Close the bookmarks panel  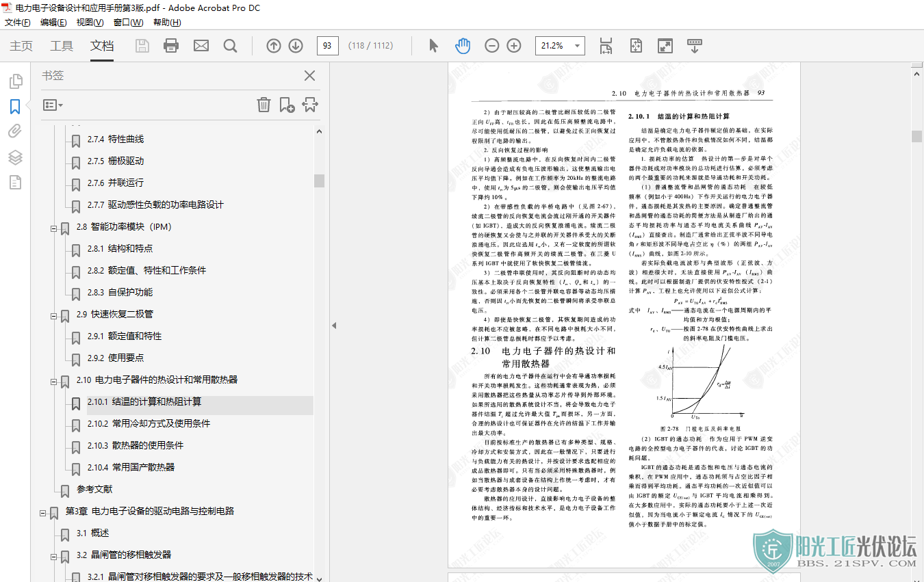[309, 76]
